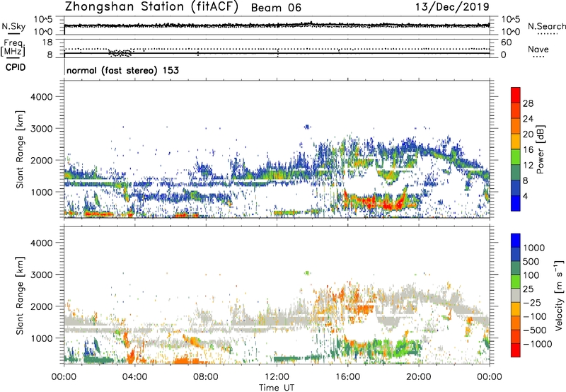Viewport: 566px width, 392px height.
Task: Click the "18" tick on the frequency axis
Action: point(47,42)
